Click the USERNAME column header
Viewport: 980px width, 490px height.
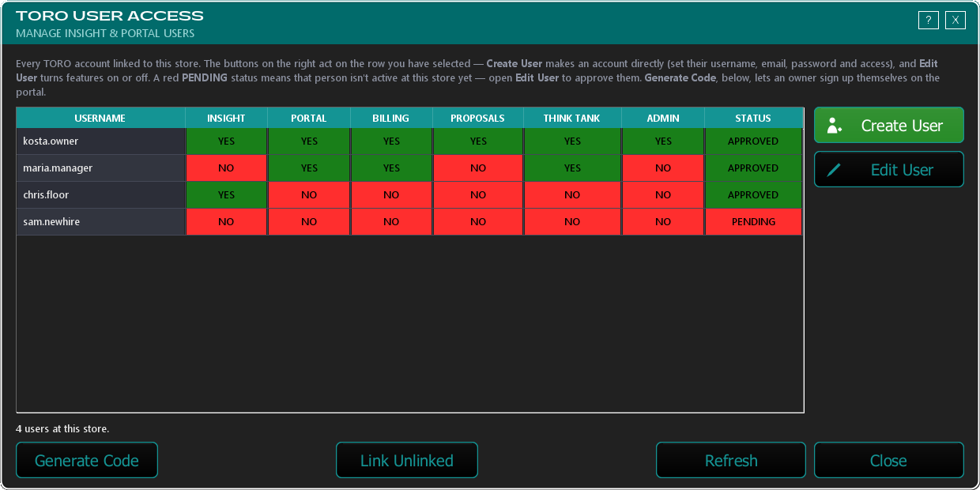[100, 118]
